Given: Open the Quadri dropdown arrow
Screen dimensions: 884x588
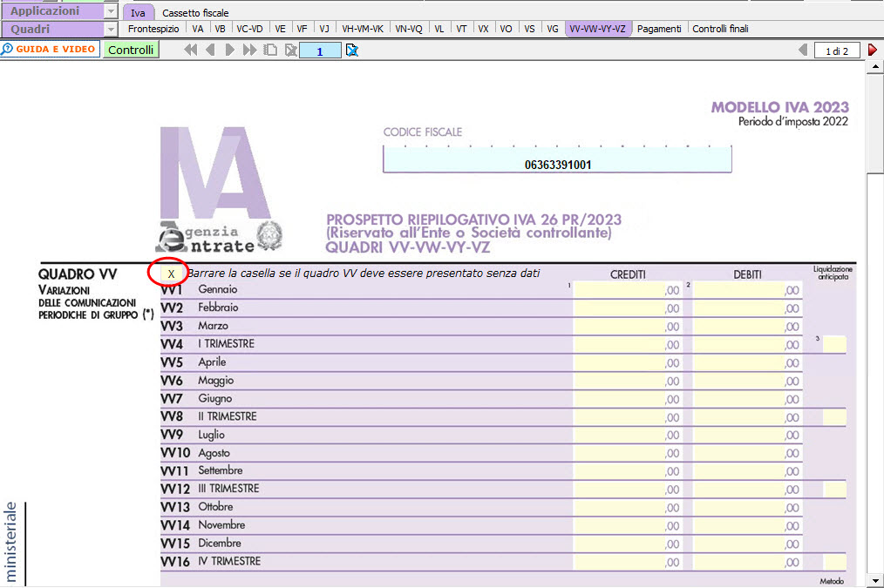Looking at the screenshot, I should (x=111, y=29).
